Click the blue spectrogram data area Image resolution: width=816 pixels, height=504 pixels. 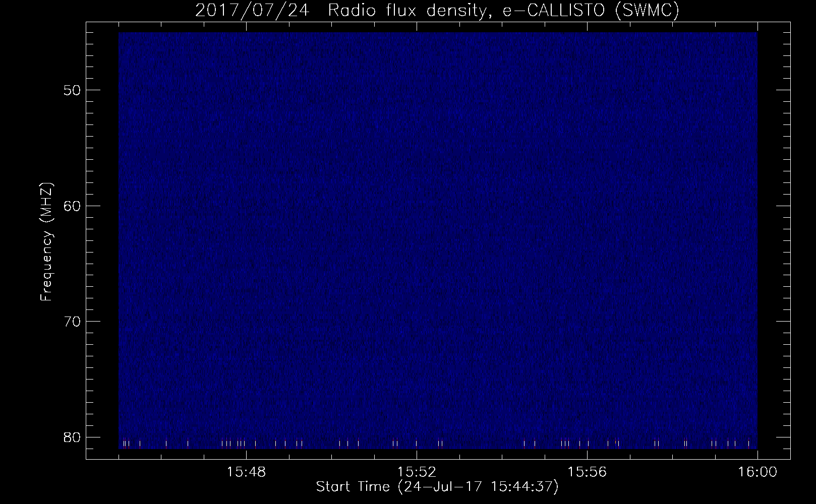point(438,241)
